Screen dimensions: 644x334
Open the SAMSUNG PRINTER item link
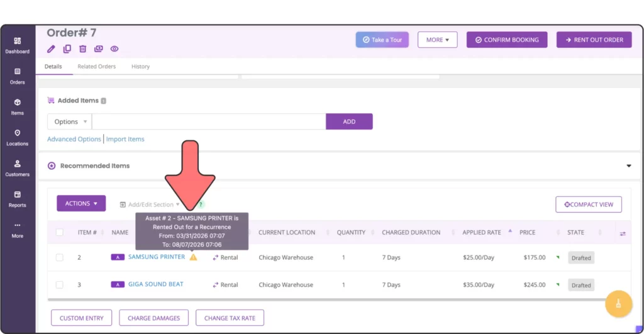(x=157, y=257)
